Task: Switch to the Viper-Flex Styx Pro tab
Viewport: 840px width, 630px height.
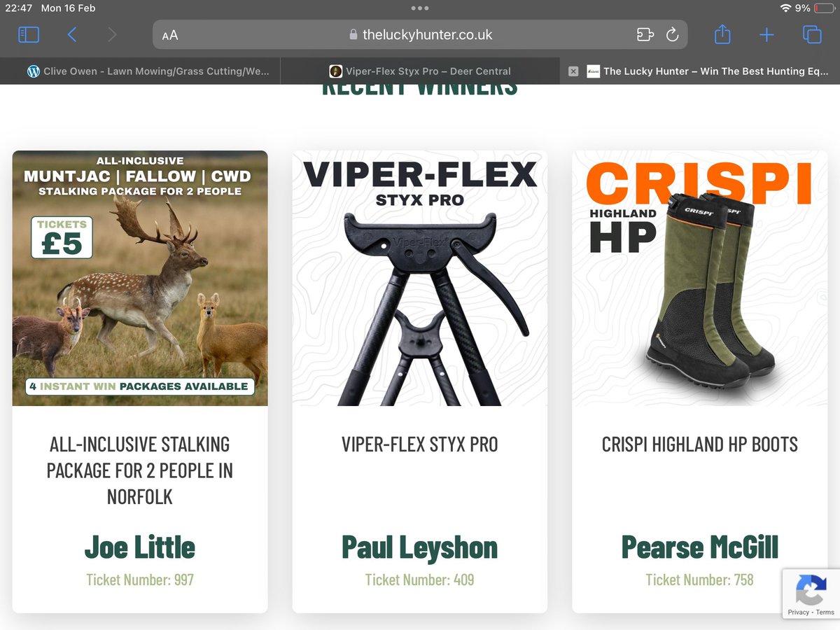Action: 420,71
